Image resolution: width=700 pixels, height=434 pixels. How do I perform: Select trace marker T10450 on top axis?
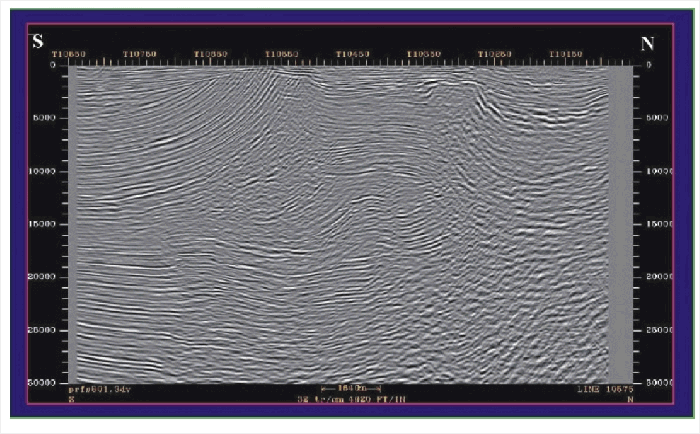pos(353,54)
